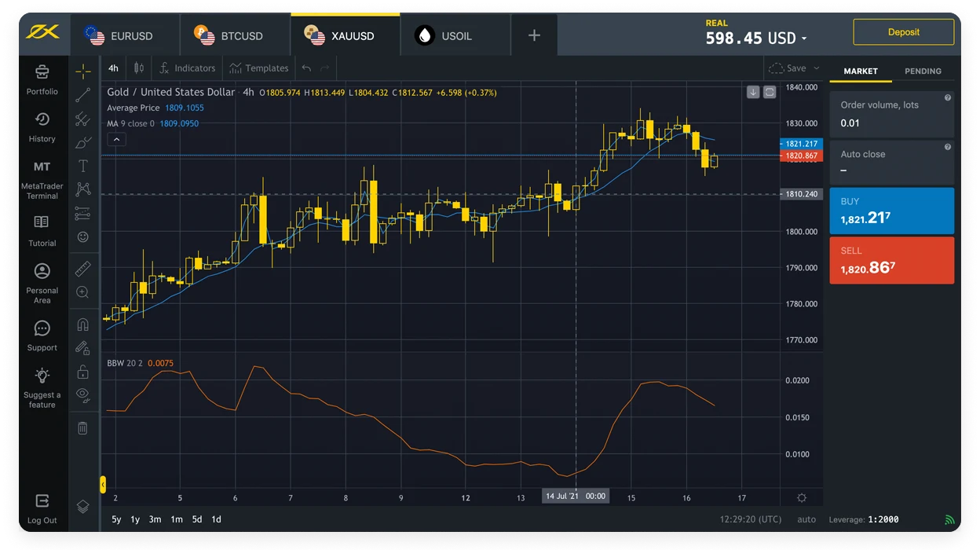Select the ruler measure tool
This screenshot has width=980, height=550.
[x=82, y=269]
